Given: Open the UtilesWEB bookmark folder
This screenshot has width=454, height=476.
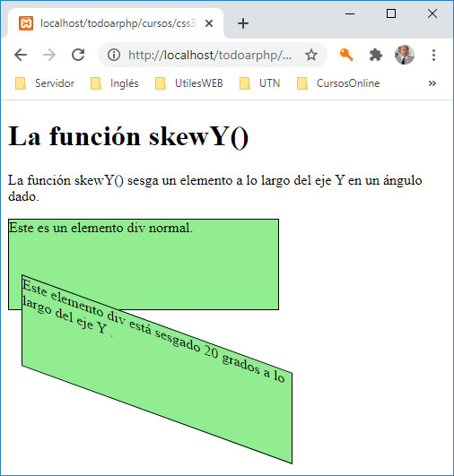Looking at the screenshot, I should (x=189, y=83).
